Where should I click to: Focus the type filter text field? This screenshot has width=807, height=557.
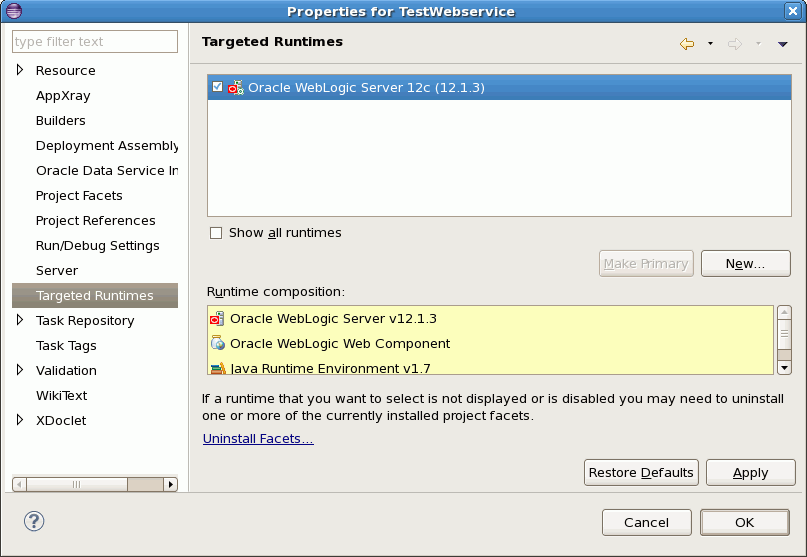(95, 41)
